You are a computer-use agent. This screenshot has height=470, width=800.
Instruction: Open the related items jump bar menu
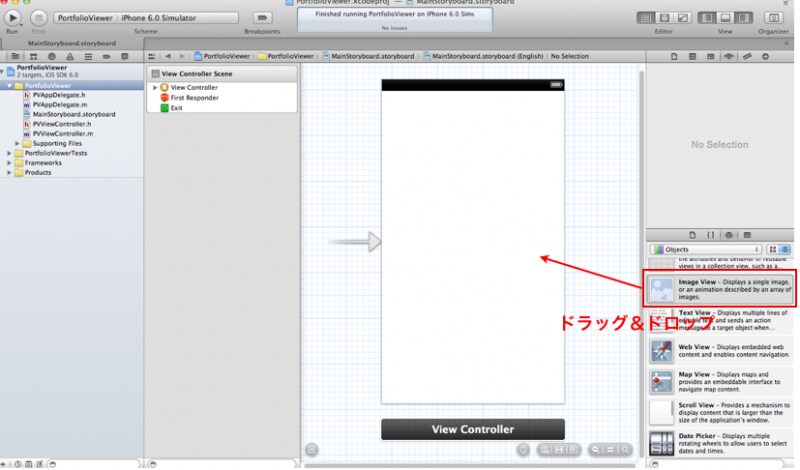point(152,57)
